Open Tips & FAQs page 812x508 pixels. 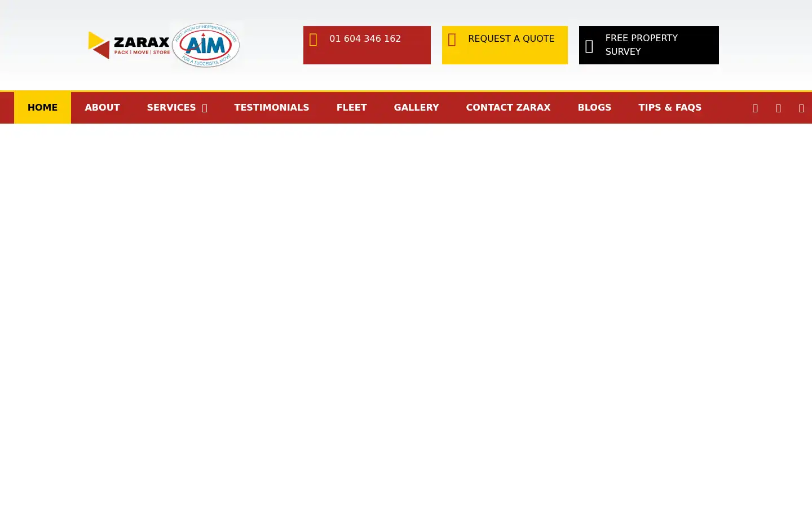pyautogui.click(x=670, y=107)
